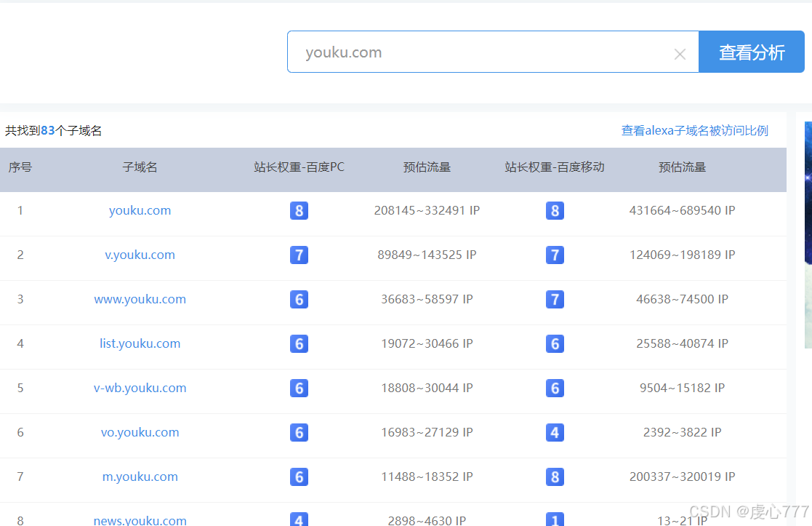Click the 预估流量 header next to 百度PC
Viewport: 812px width, 526px height.
coord(427,167)
